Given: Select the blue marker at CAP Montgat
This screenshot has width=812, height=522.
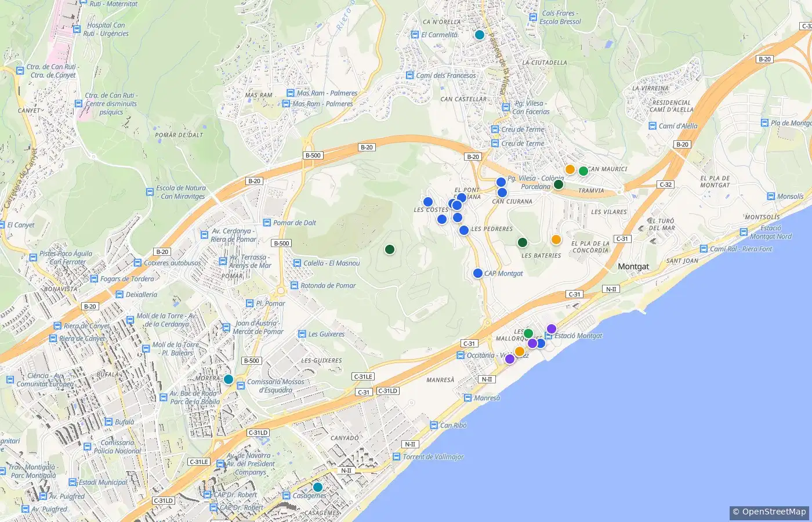Looking at the screenshot, I should point(478,273).
